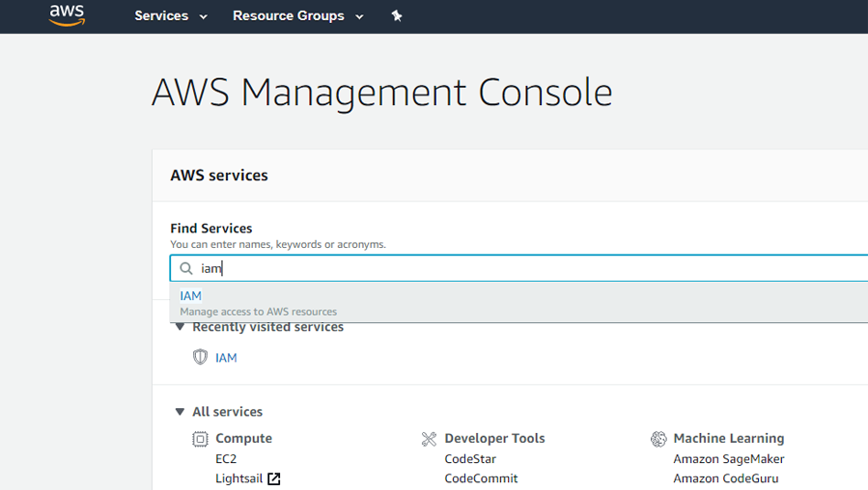
Task: Click the IAM shield icon
Action: point(200,358)
